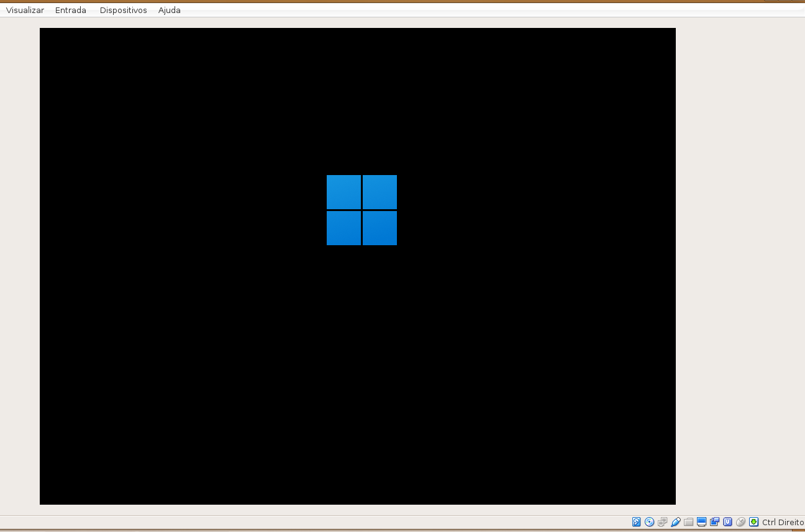The width and height of the screenshot is (805, 532).
Task: Open the Entrada menu
Action: pos(71,11)
